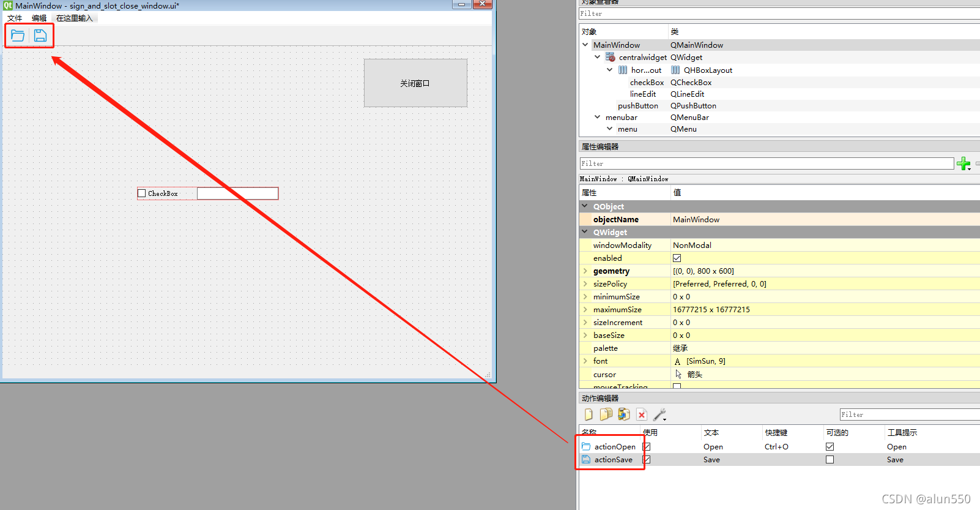
Task: Collapse the MainWindow node in the object tree
Action: click(585, 45)
